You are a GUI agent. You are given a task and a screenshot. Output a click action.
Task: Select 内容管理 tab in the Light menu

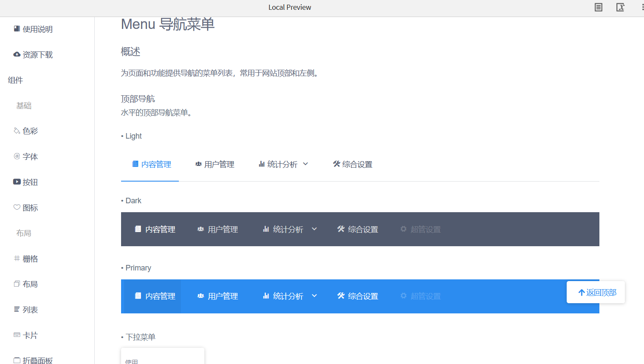pyautogui.click(x=150, y=164)
